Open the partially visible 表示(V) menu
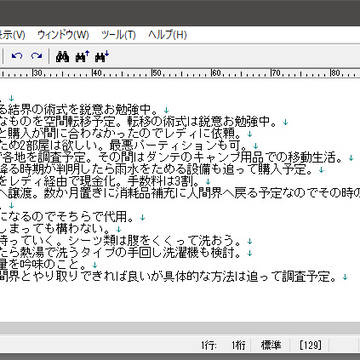The image size is (360, 360). pyautogui.click(x=12, y=35)
